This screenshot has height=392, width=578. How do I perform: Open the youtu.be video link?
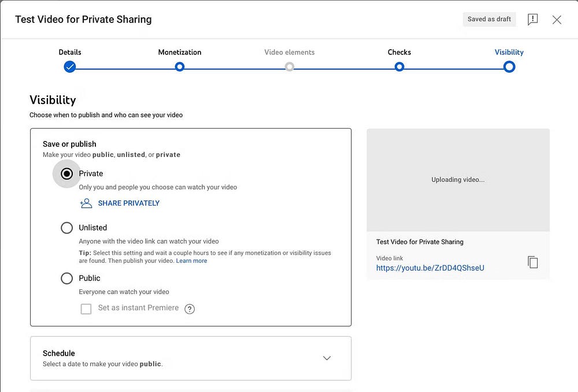click(430, 268)
